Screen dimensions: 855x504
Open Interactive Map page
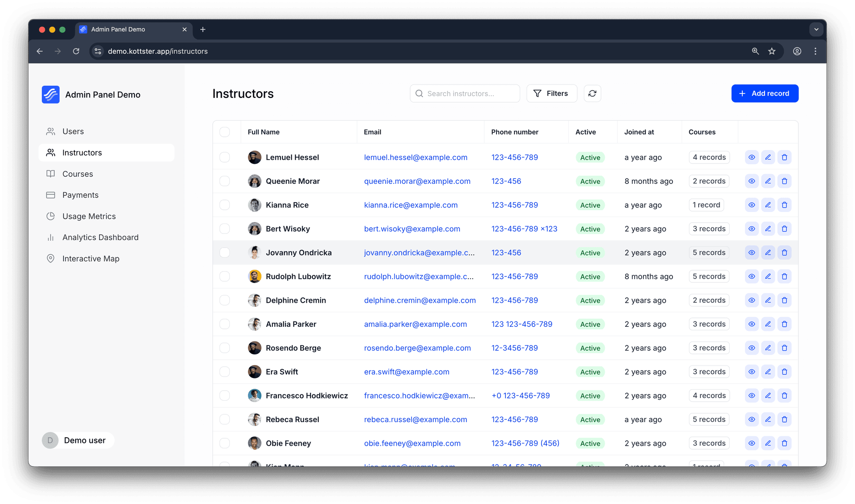(x=106, y=259)
